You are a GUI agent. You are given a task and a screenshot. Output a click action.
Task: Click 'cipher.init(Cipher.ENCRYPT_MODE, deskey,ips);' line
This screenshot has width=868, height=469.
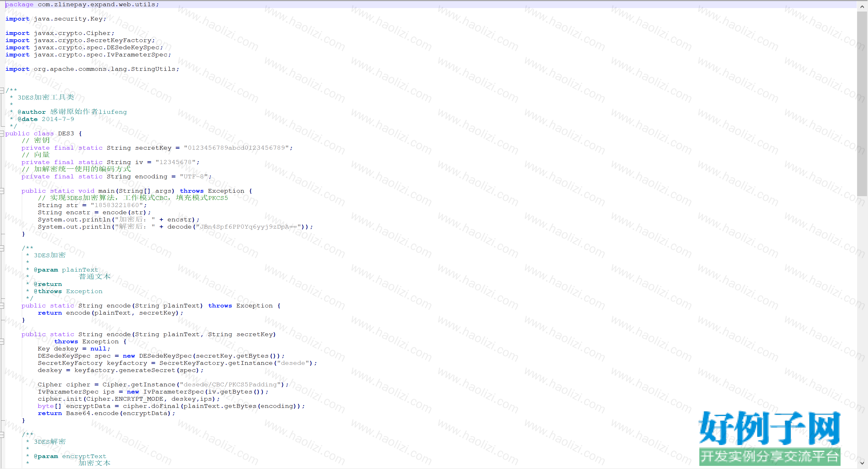click(129, 399)
